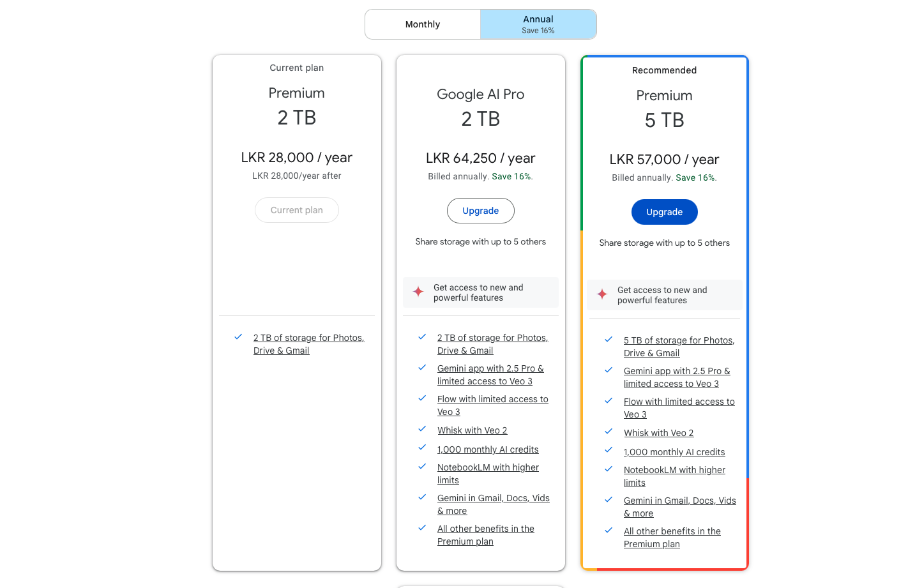Open Whisk with Veo 2 link in AI Pro
The image size is (915, 588).
pos(473,430)
